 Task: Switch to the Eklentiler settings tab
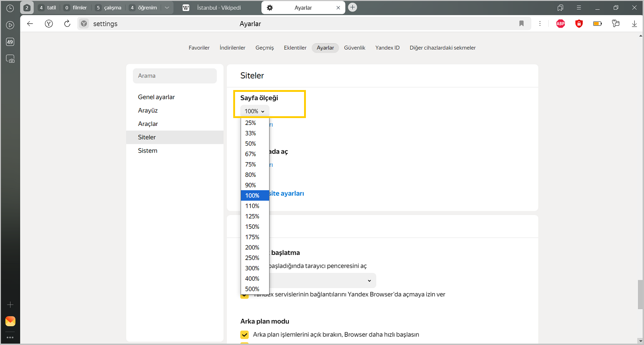(x=295, y=48)
